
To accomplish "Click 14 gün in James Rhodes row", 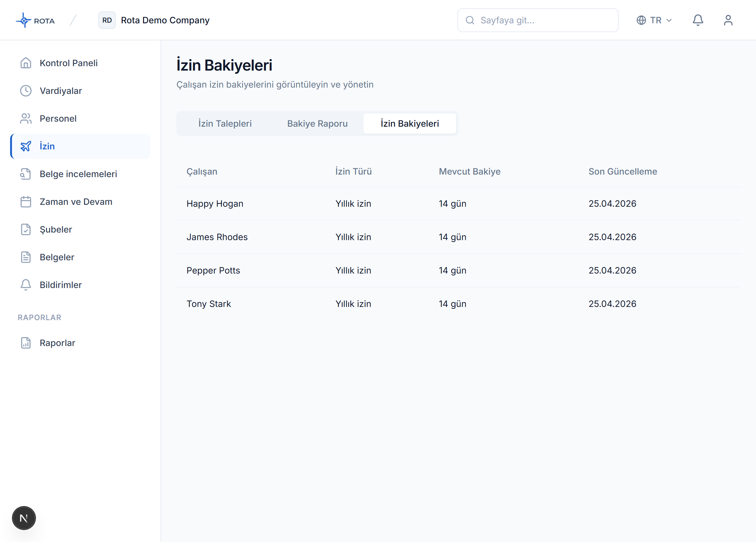I will pyautogui.click(x=452, y=237).
